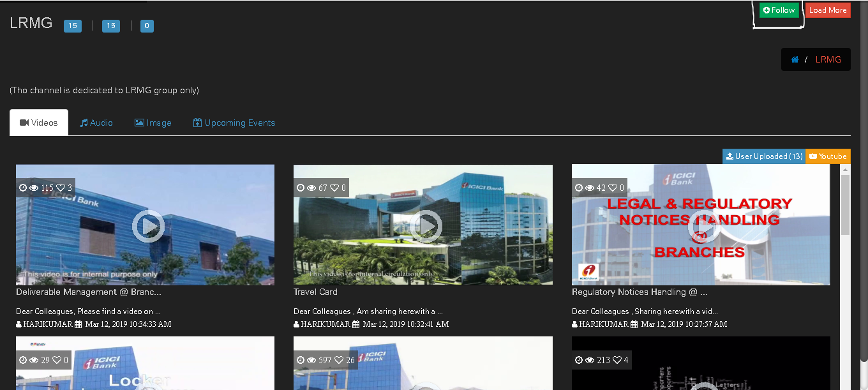Click like heart on the 213-view video
This screenshot has width=868, height=390.
pyautogui.click(x=617, y=360)
